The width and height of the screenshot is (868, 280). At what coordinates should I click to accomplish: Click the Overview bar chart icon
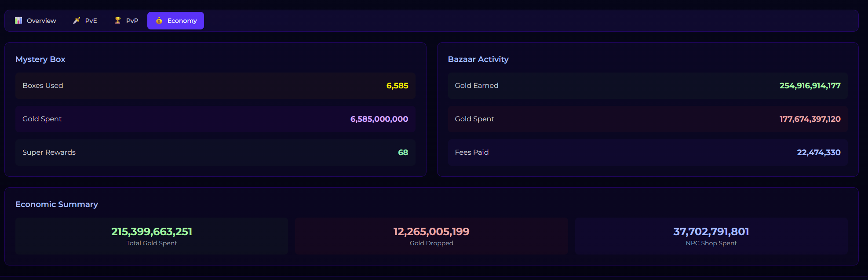[18, 20]
